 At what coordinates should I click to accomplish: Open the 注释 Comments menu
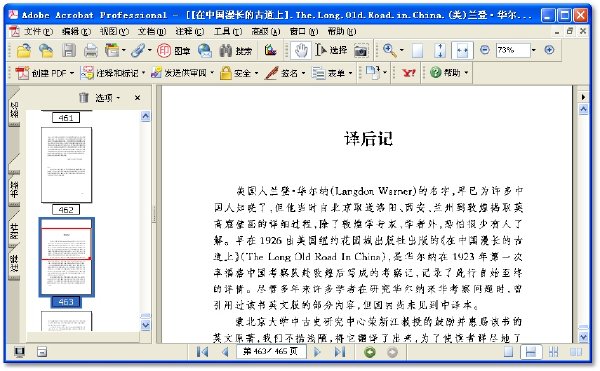[x=190, y=31]
